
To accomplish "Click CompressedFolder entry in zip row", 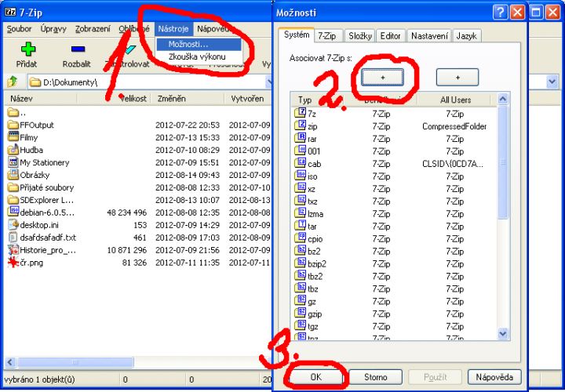I will coord(454,126).
